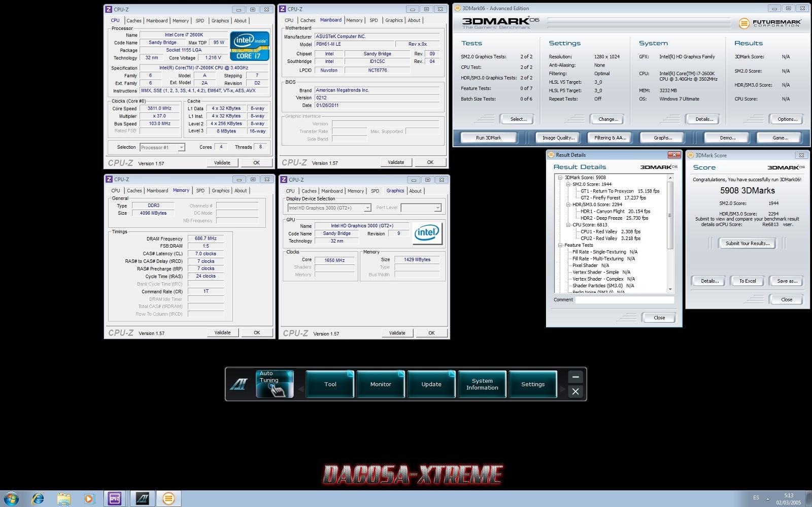812x507 pixels.
Task: Click Run 3DMark button
Action: pos(489,138)
